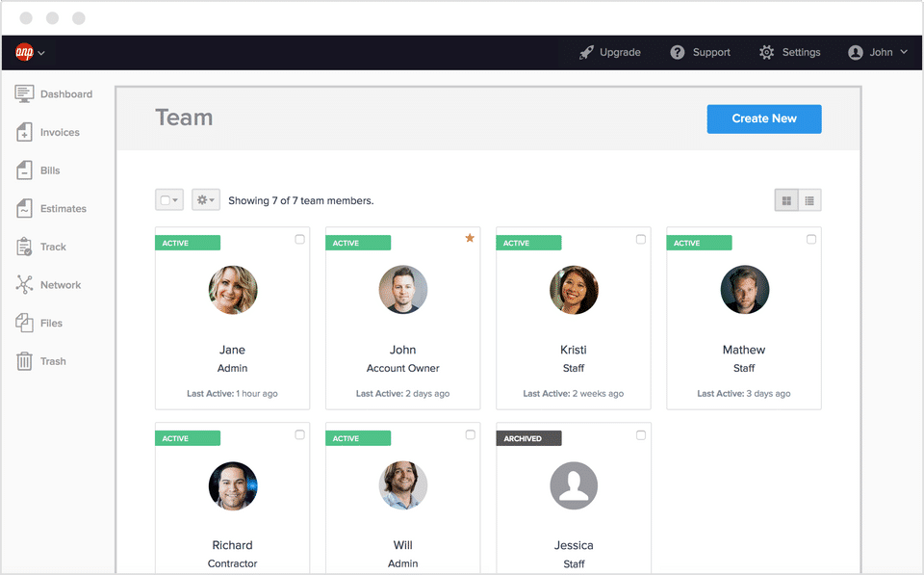Click the name Kristi on her card
Viewport: 924px width, 575px height.
click(x=574, y=350)
